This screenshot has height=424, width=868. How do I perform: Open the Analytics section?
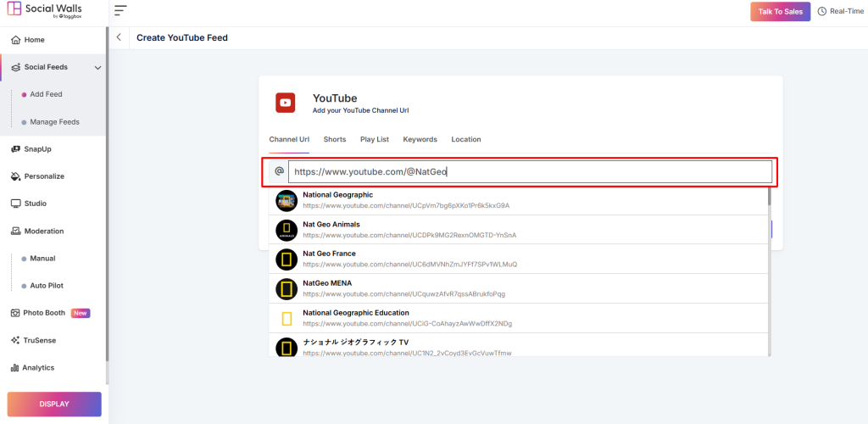tap(38, 368)
